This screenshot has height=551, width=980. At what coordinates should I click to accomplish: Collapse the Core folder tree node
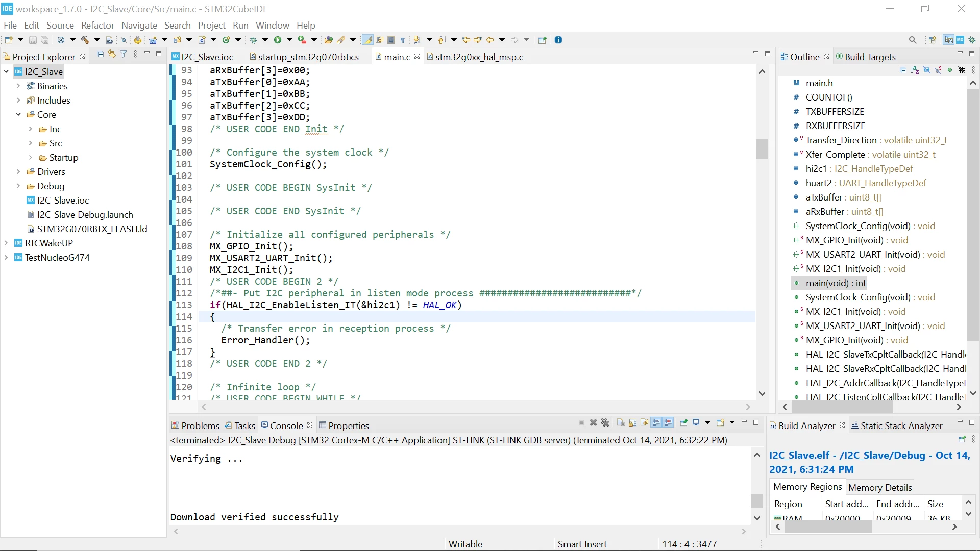[x=18, y=115]
